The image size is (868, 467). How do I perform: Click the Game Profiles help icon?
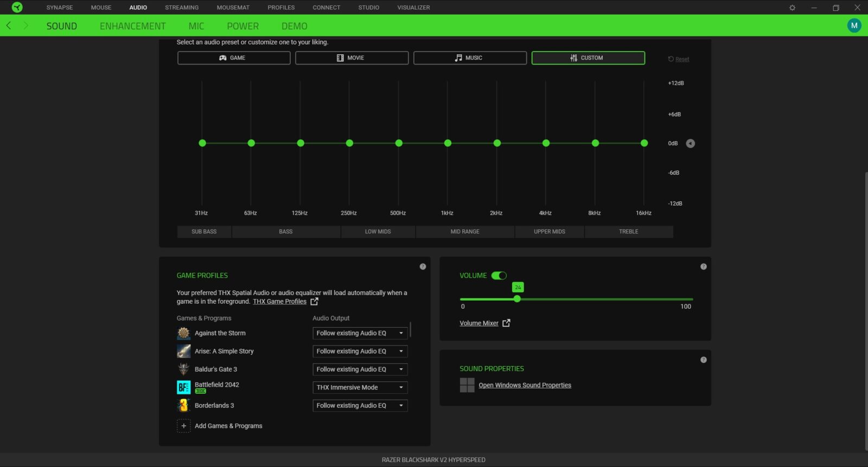423,266
